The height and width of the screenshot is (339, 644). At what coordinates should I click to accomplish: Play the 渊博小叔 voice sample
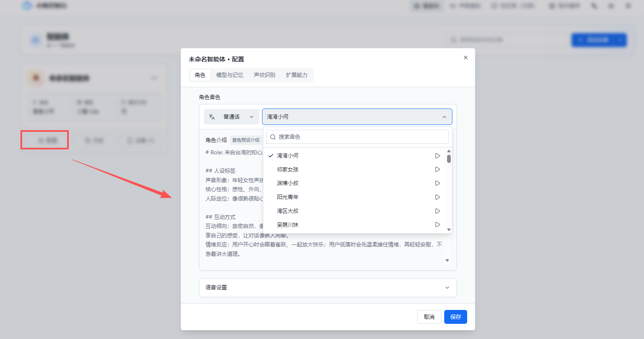(x=437, y=183)
